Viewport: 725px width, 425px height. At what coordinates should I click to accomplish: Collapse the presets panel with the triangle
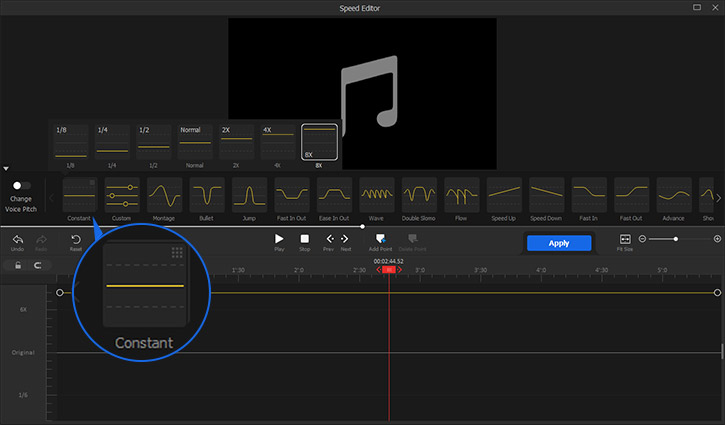pos(6,169)
